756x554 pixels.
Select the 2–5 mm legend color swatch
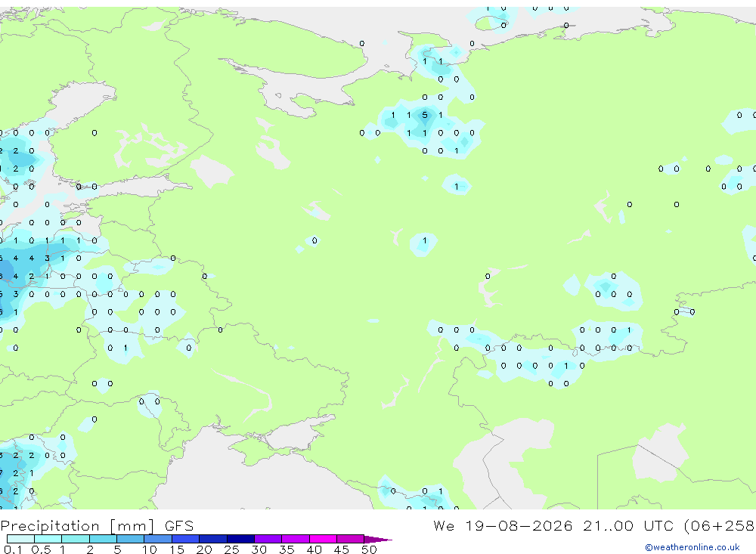click(x=103, y=539)
